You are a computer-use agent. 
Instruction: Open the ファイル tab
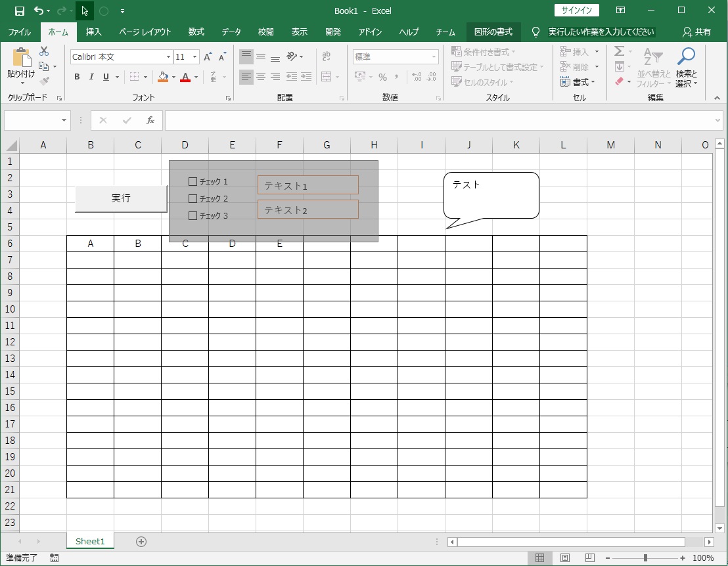point(20,32)
